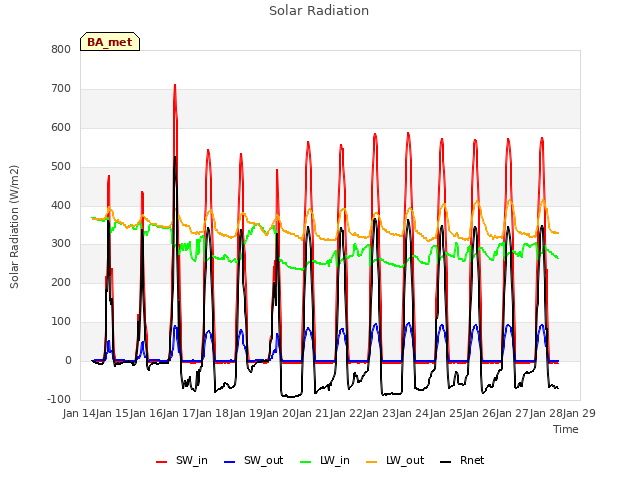This screenshot has height=480, width=640.
Task: Click the red SW_in legend color marker
Action: (x=162, y=462)
